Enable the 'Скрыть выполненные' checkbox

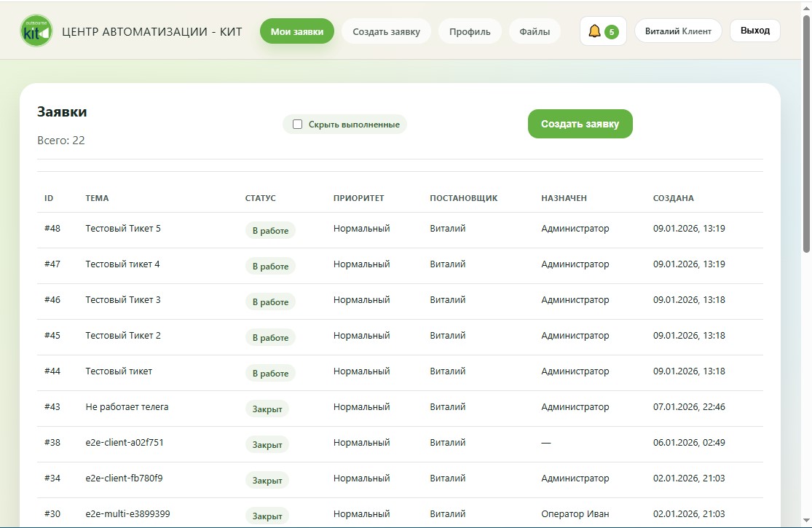297,125
